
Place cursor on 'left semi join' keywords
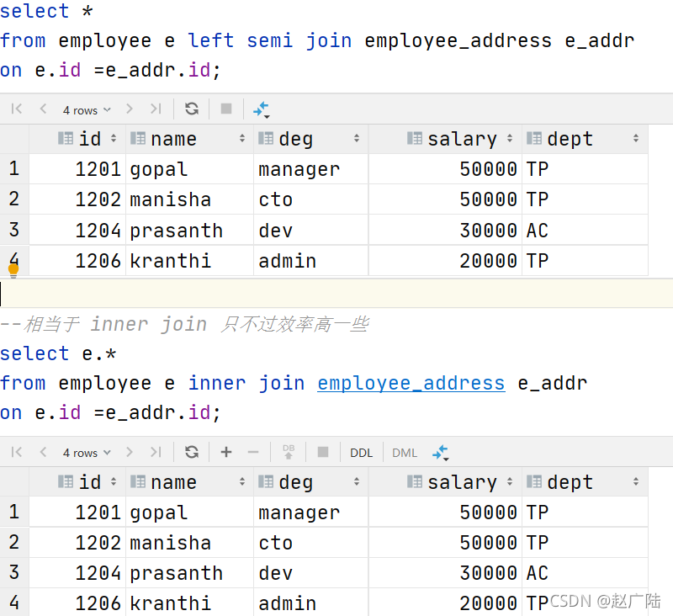[x=270, y=40]
